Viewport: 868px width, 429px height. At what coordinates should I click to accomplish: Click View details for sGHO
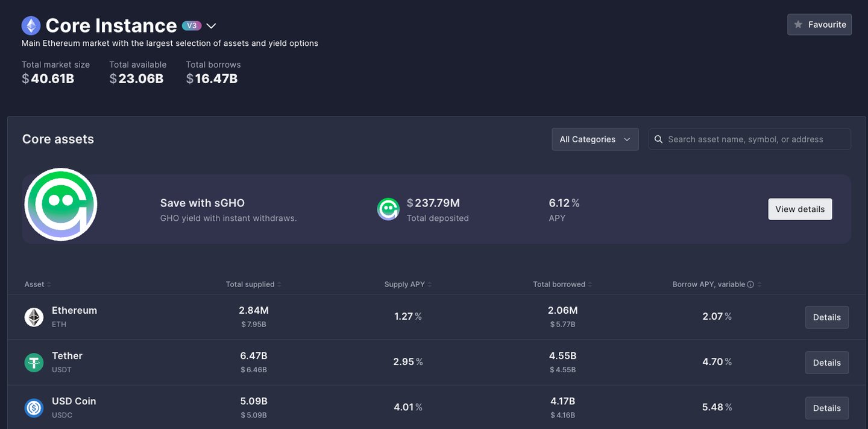(800, 209)
